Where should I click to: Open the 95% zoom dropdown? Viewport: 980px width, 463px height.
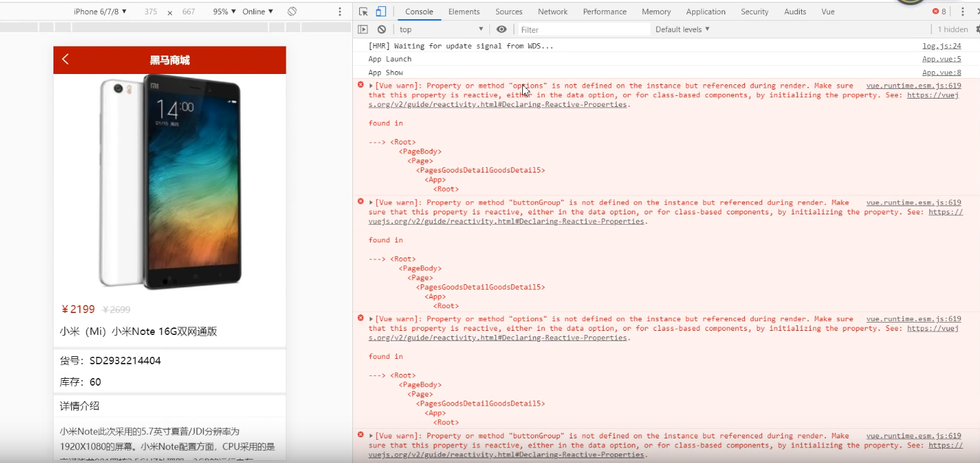coord(225,12)
